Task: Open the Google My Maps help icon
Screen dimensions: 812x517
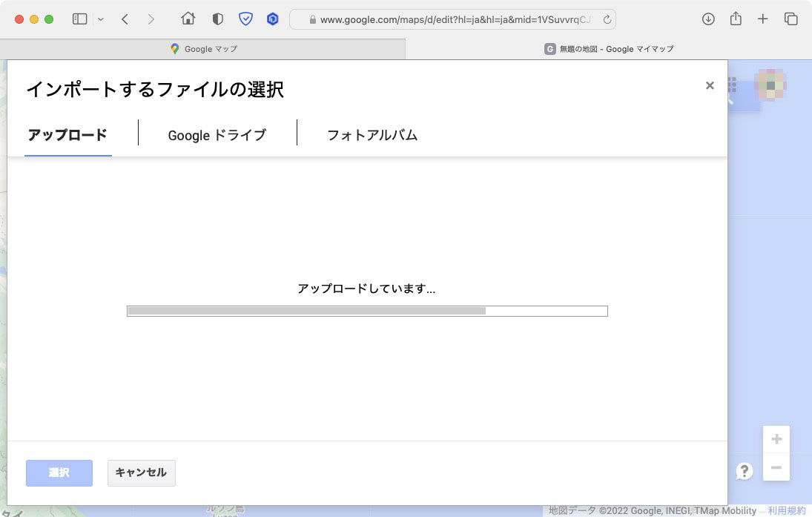Action: click(744, 470)
